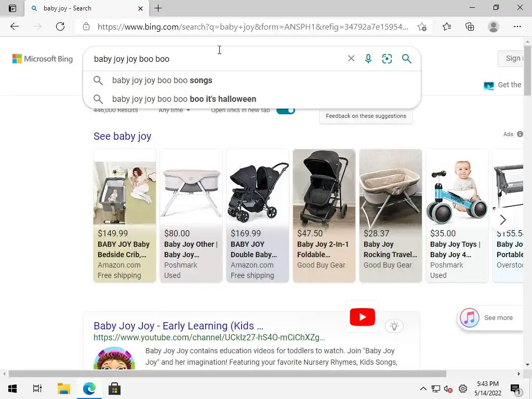Click the Microsoft Edge taskbar icon

point(89,389)
